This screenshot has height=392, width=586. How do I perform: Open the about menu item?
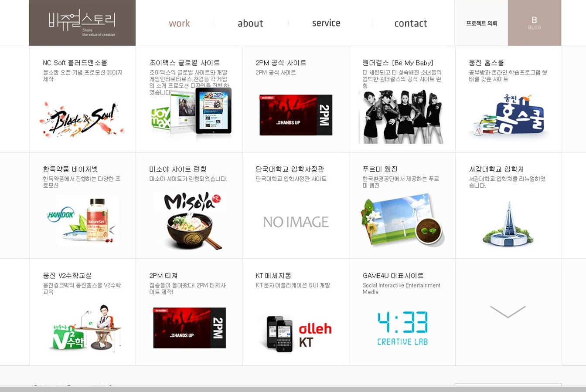pos(250,24)
